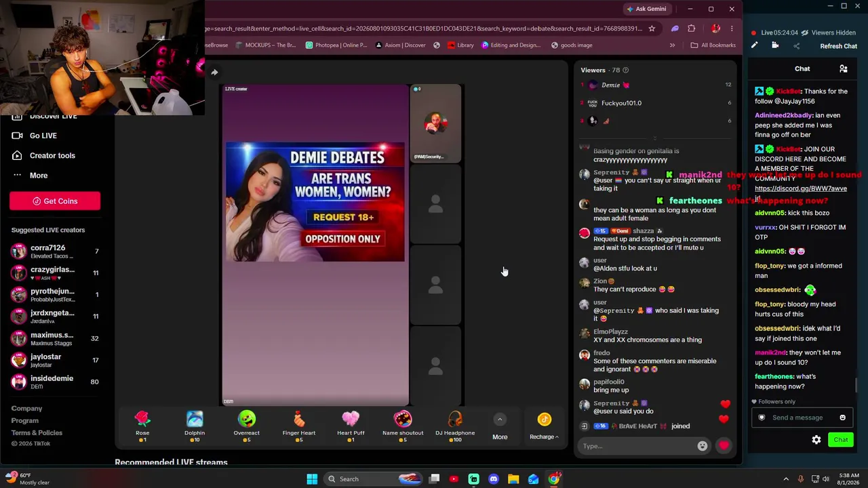Viewport: 868px width, 488px height.
Task: Open the Recharge coins menu
Action: click(x=544, y=427)
